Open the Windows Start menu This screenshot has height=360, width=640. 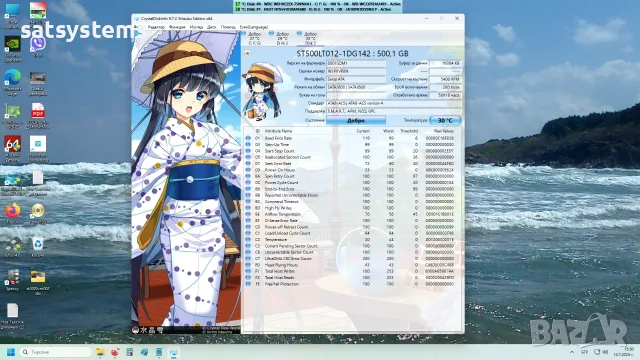tap(11, 352)
